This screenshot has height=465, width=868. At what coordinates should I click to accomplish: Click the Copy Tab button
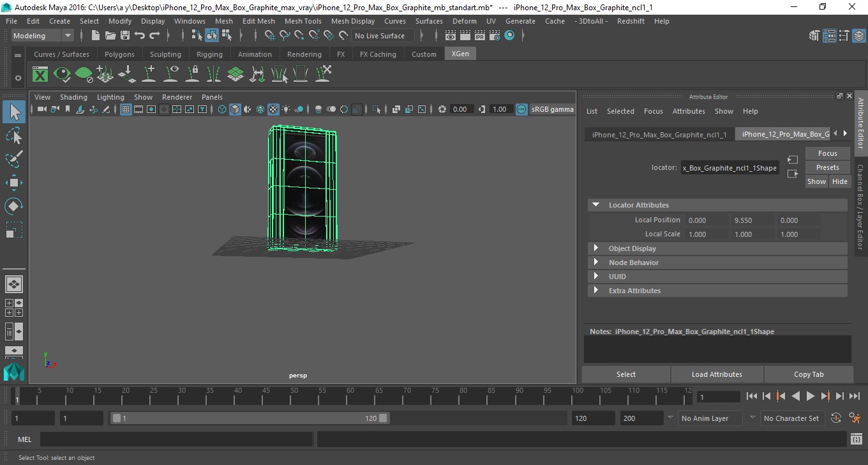(x=809, y=374)
